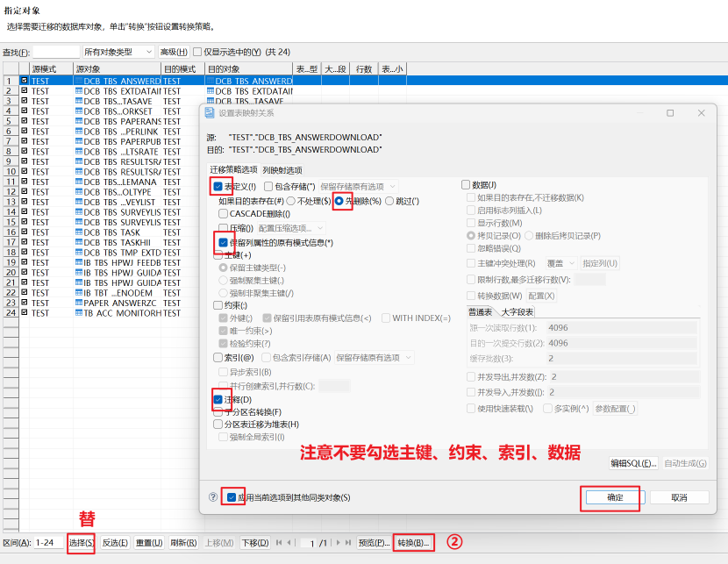The image size is (728, 564).
Task: Go to previous page arrow in pager
Action: coord(289,544)
